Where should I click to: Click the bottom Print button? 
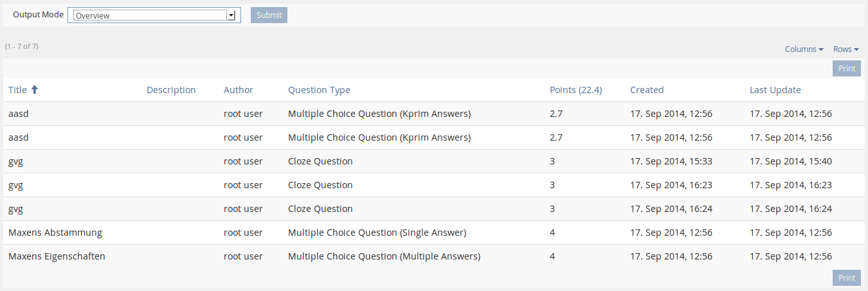(x=846, y=278)
